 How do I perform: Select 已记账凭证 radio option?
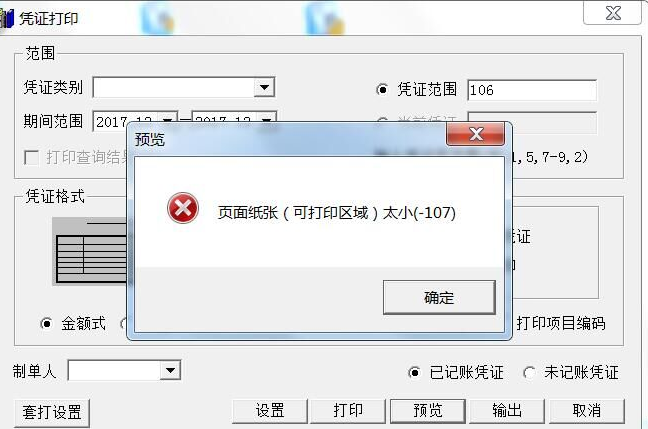[414, 372]
